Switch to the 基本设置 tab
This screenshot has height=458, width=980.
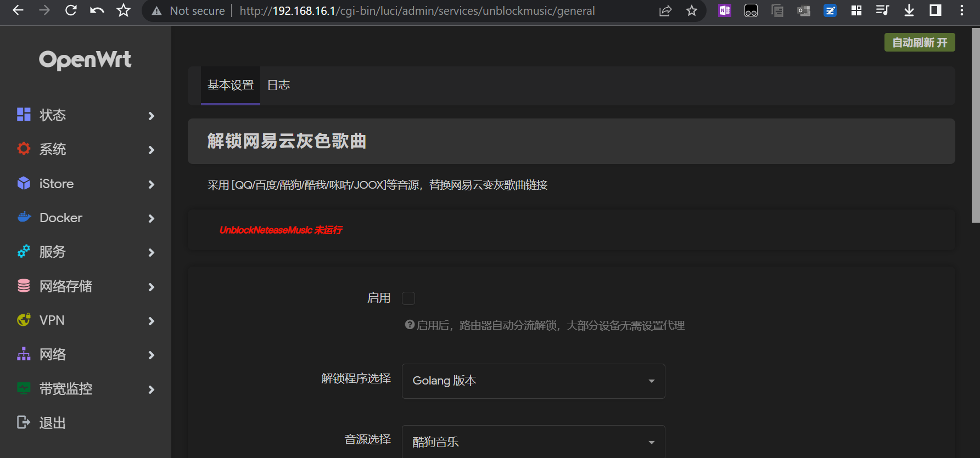231,85
